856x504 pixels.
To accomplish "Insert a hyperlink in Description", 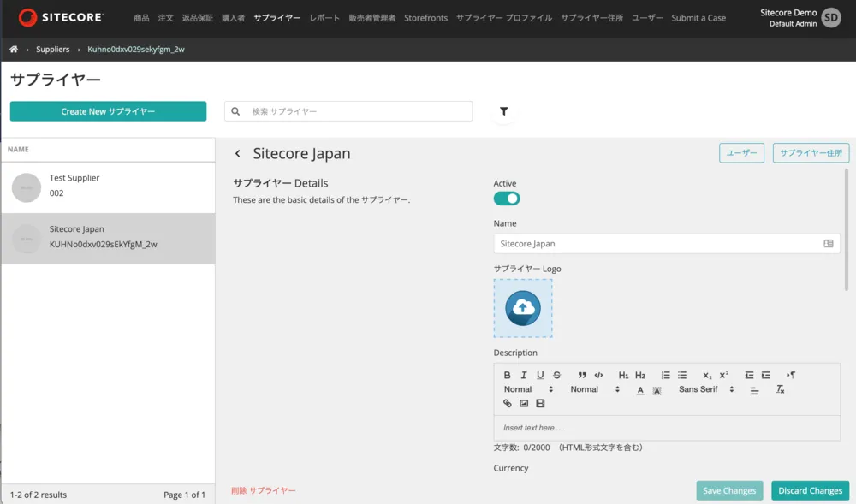I will 507,404.
